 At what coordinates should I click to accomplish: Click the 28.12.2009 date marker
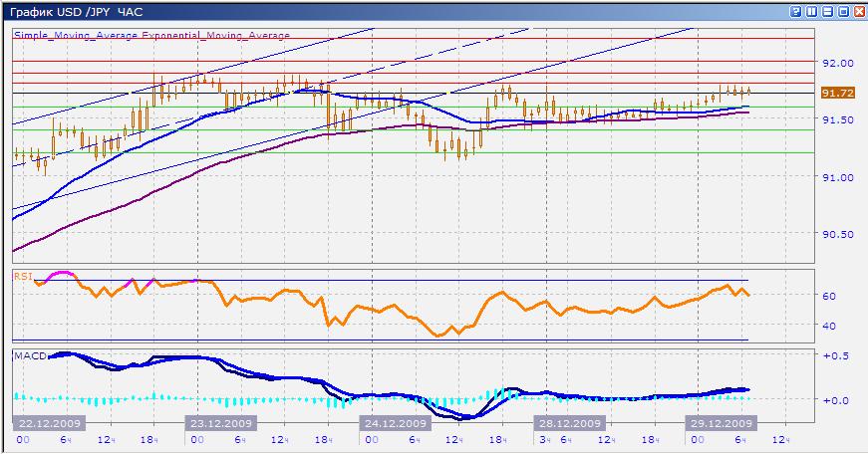tap(567, 422)
